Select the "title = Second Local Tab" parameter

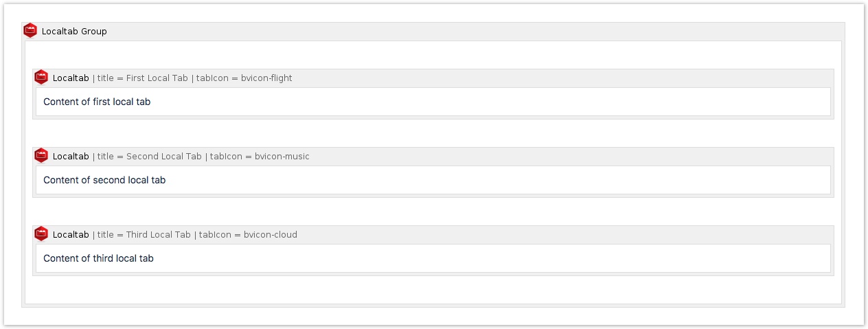150,157
